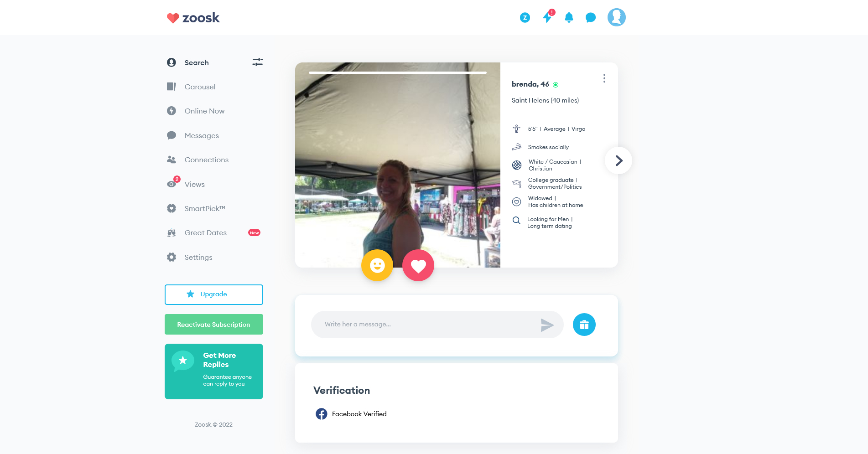The height and width of the screenshot is (454, 868).
Task: Select Search in the sidebar menu
Action: coord(197,62)
